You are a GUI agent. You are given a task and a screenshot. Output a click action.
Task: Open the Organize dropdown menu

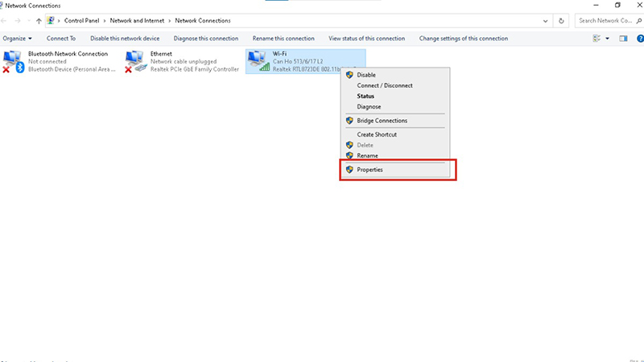click(18, 38)
